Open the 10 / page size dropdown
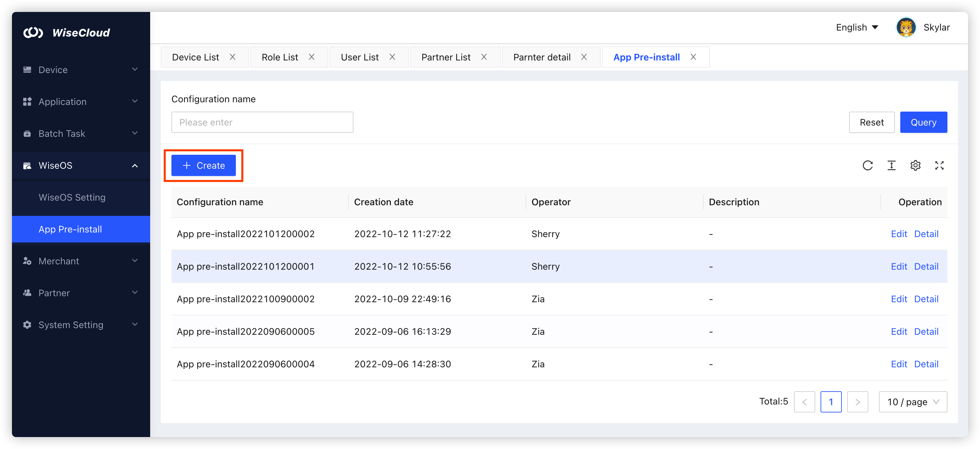The image size is (980, 449). click(913, 402)
